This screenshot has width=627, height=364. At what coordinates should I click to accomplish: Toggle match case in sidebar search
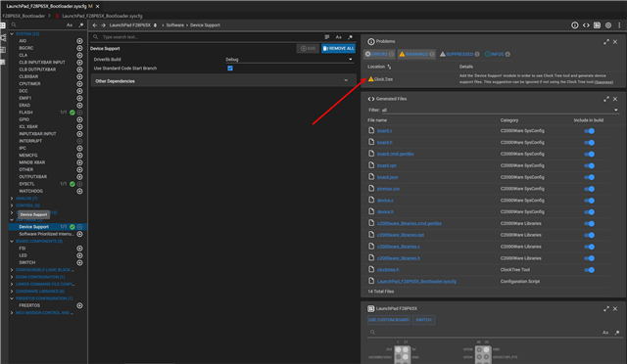pos(70,24)
